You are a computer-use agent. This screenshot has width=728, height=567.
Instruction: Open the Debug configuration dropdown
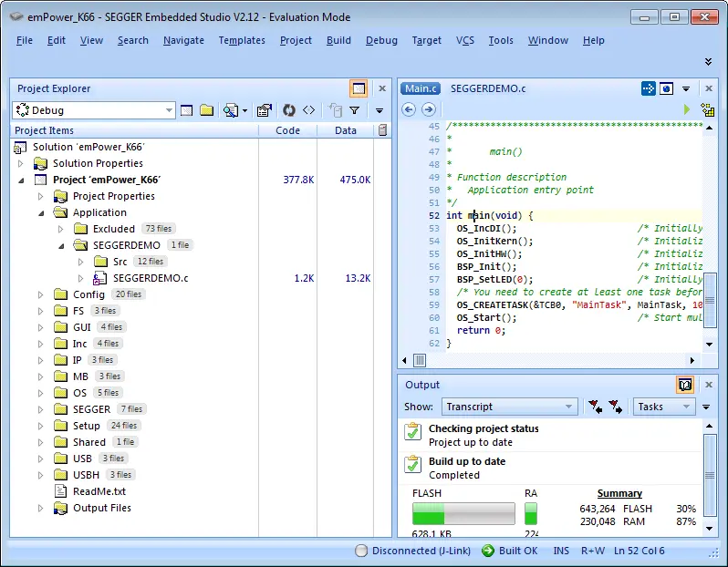tap(169, 110)
